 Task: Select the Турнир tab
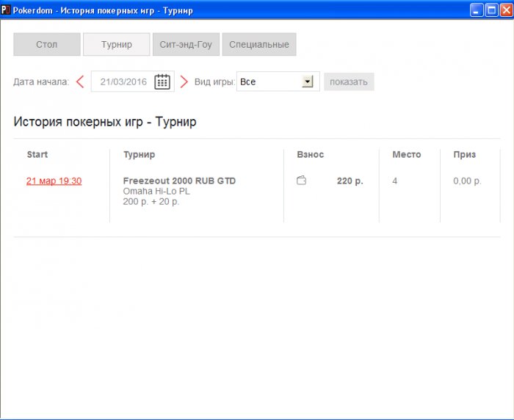pos(116,45)
